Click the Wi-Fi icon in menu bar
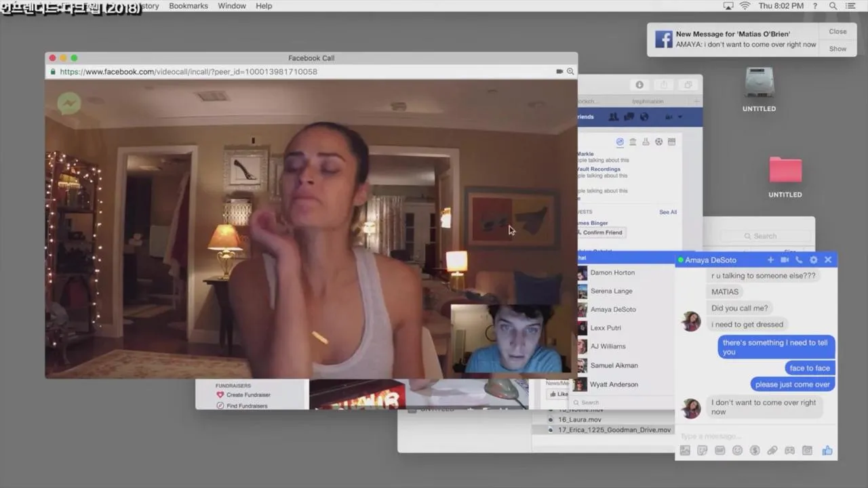The height and width of the screenshot is (488, 868). click(x=745, y=5)
